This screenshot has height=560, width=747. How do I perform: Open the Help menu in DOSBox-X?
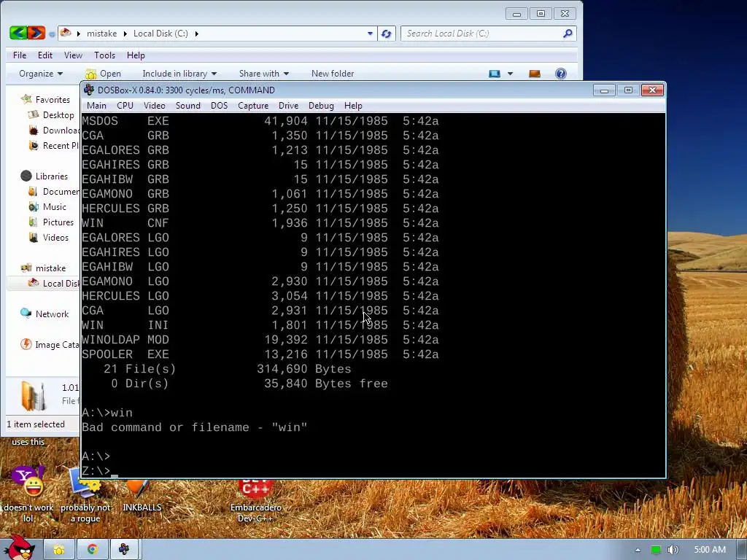[353, 106]
